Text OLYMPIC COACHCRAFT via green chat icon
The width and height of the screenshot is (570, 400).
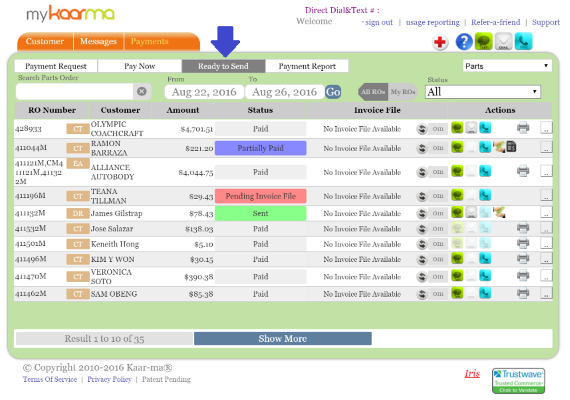(457, 128)
